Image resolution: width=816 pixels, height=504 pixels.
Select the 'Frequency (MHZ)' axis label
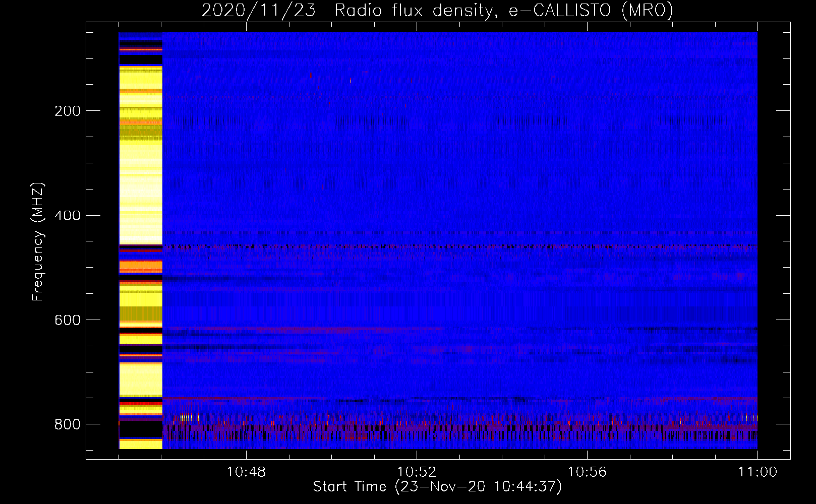[x=38, y=242]
